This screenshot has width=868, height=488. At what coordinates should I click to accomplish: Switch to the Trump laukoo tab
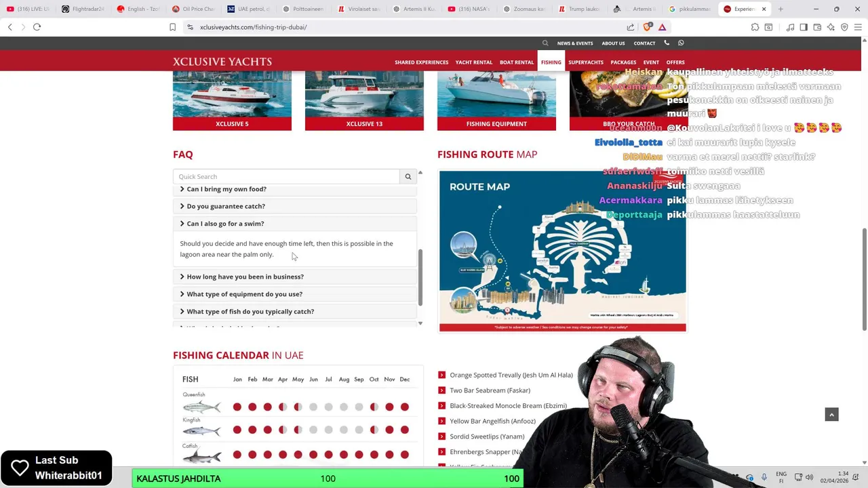tap(580, 9)
